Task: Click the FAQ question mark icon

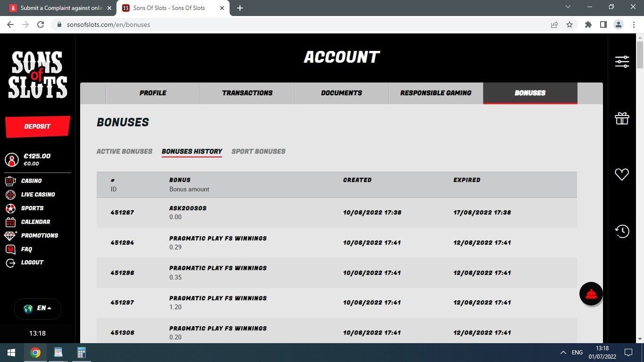Action: 10,249
